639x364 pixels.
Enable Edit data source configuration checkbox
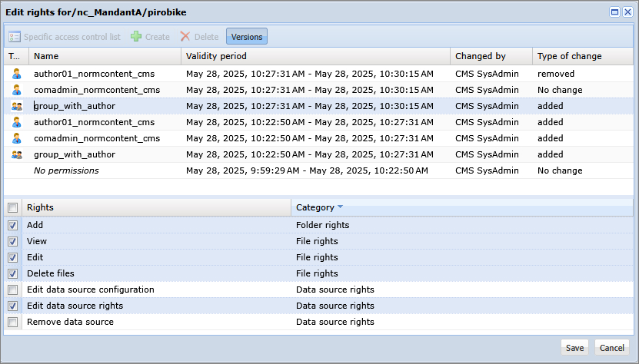click(13, 290)
